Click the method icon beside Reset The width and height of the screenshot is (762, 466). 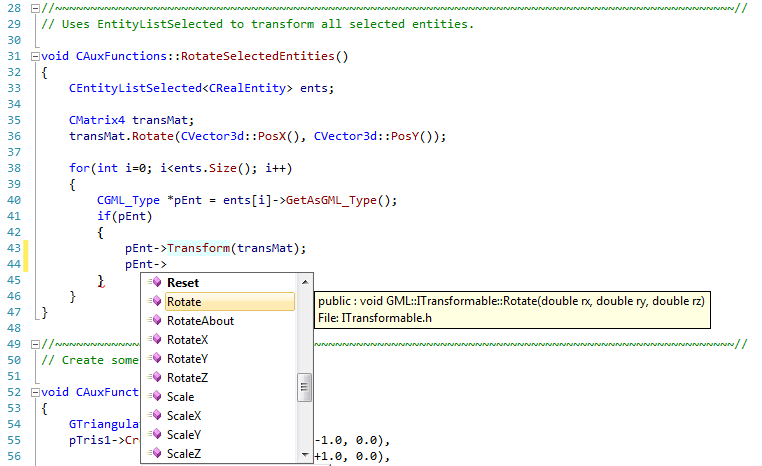click(x=155, y=283)
